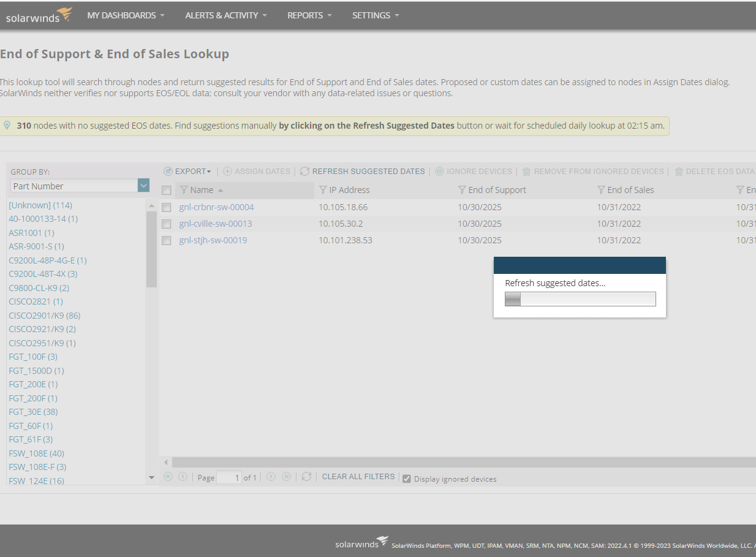Toggle Display ignored devices checkbox

406,479
